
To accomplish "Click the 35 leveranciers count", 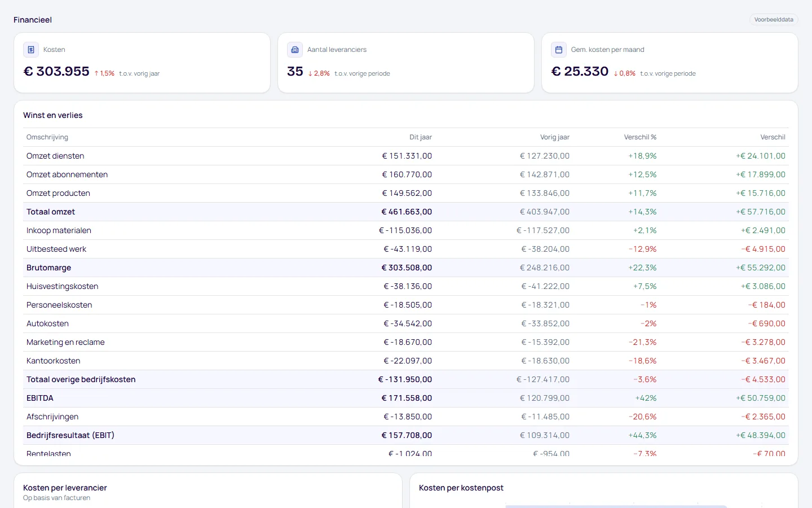I will (x=295, y=72).
